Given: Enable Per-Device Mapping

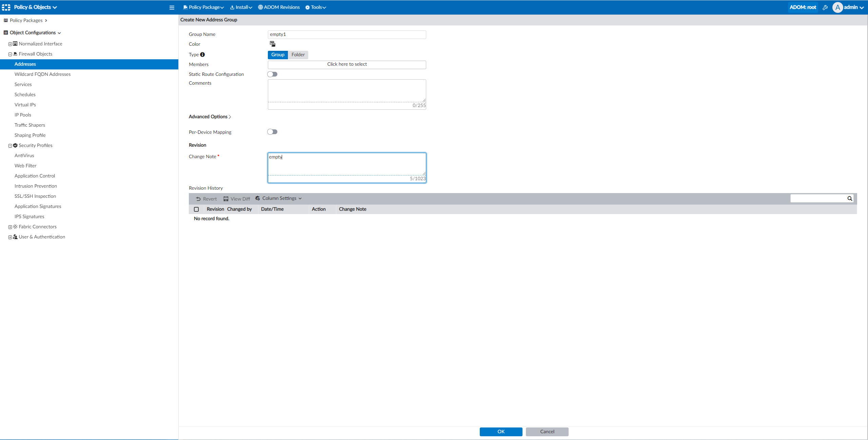Looking at the screenshot, I should point(272,132).
